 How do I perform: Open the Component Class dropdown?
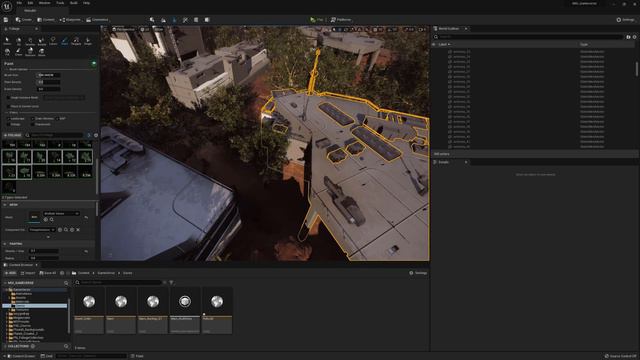[x=42, y=230]
